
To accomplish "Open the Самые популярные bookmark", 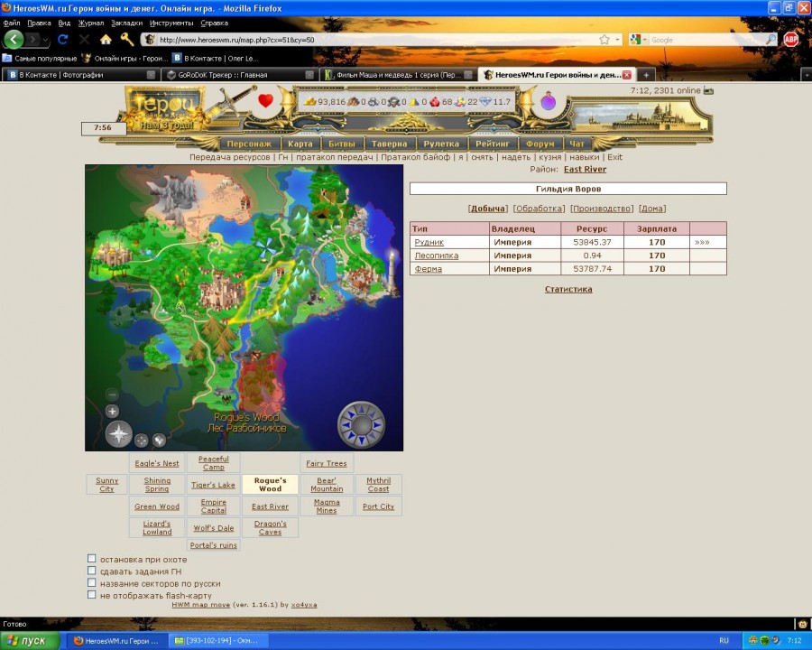I will 40,59.
